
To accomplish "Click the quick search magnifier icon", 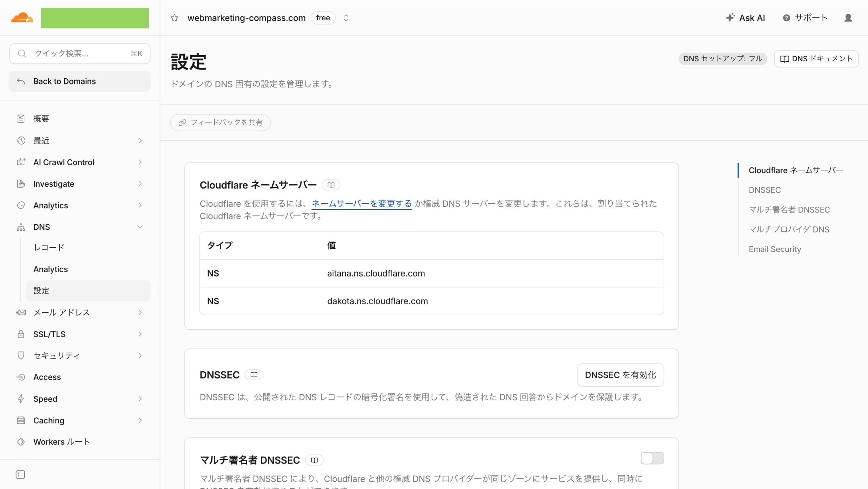I will (22, 54).
